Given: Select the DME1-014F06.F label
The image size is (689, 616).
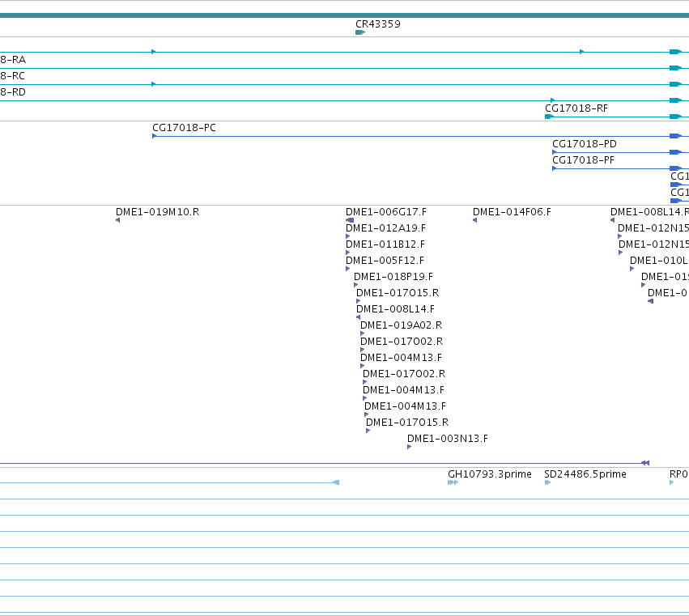Looking at the screenshot, I should click(x=512, y=212).
